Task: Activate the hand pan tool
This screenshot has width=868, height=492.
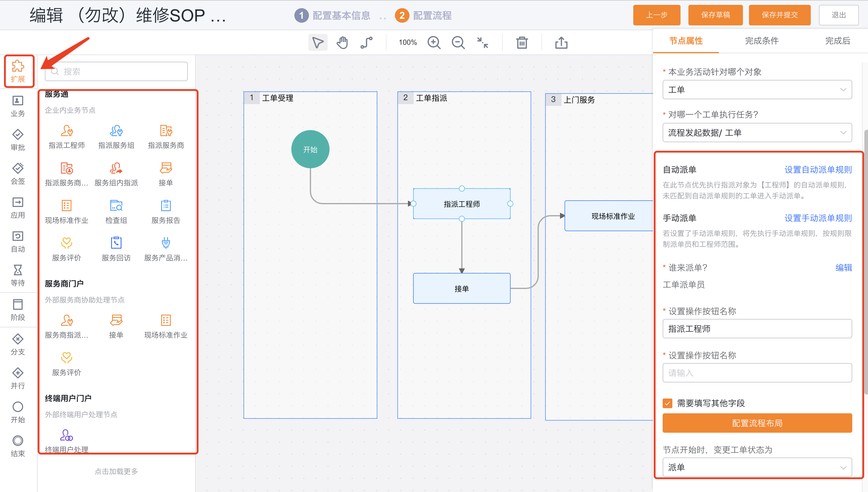Action: point(342,43)
